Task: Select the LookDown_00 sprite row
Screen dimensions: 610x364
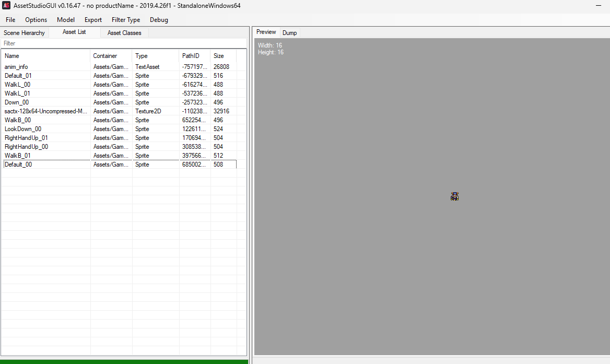Action: (120, 129)
